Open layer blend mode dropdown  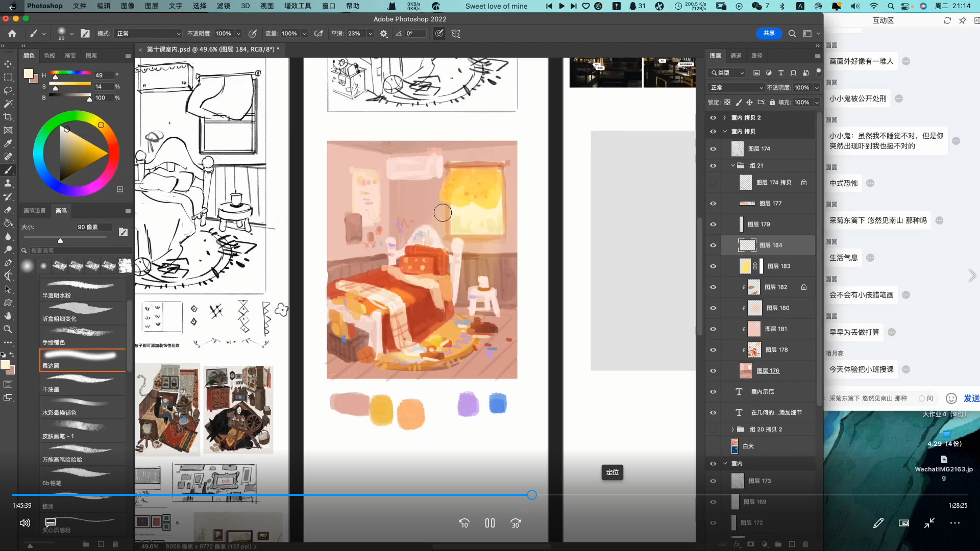pos(736,87)
